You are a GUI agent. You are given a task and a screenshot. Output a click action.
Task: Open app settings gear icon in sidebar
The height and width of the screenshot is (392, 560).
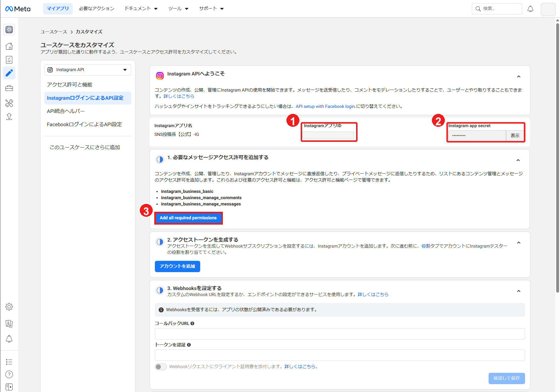[9, 307]
